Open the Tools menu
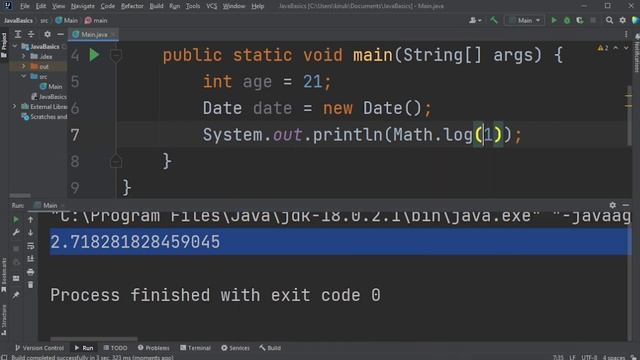 point(193,6)
